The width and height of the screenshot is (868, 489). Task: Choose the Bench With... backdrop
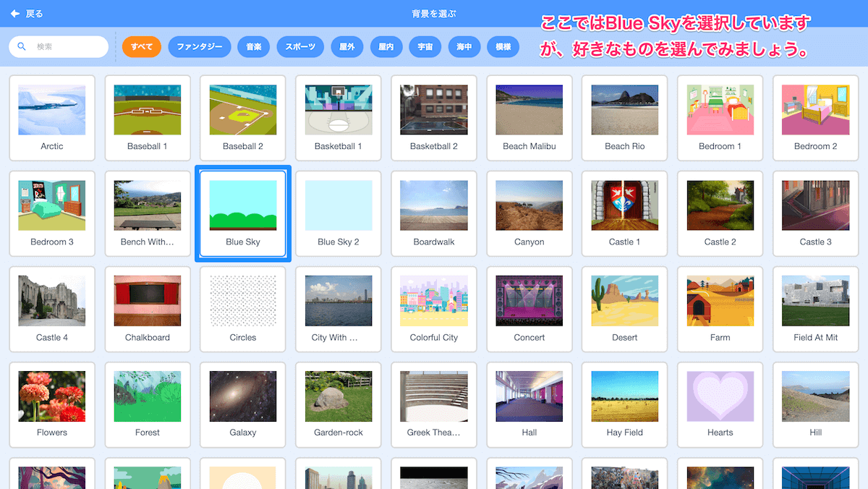click(148, 213)
